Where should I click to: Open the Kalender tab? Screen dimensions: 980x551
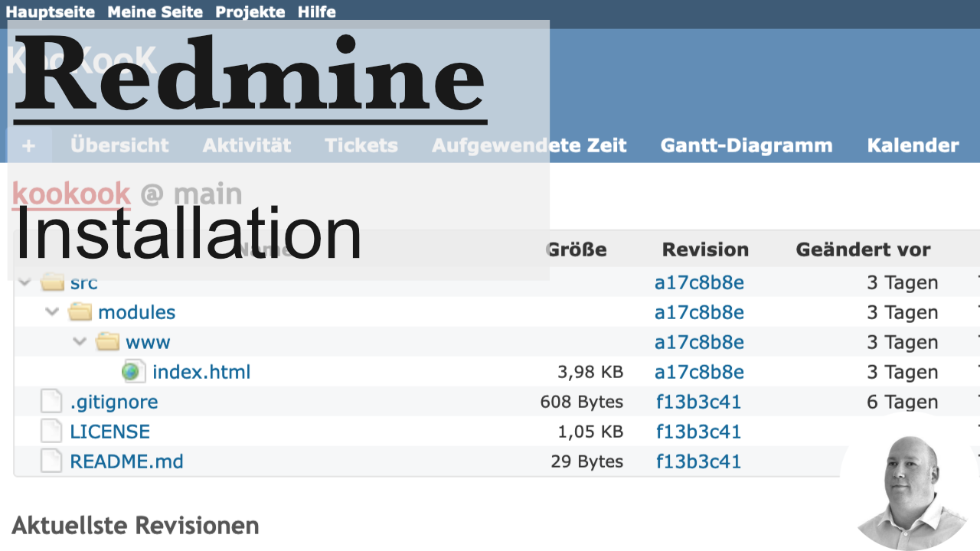pyautogui.click(x=913, y=145)
